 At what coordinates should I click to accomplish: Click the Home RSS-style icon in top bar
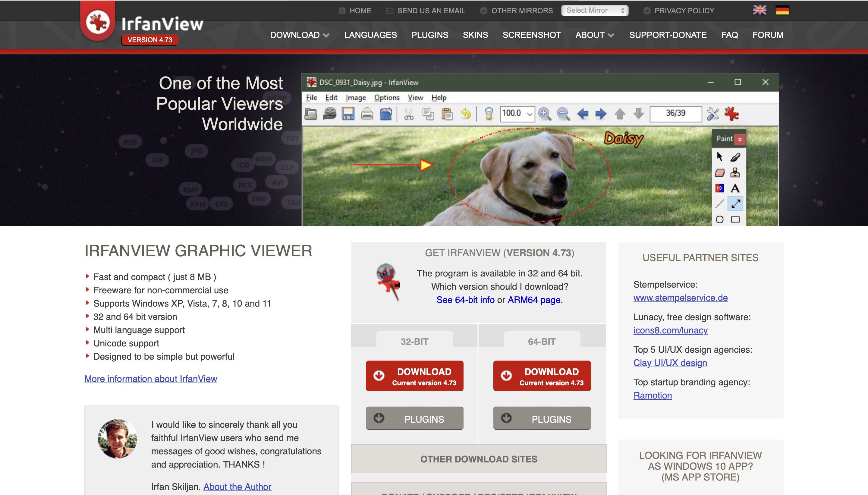coord(342,11)
